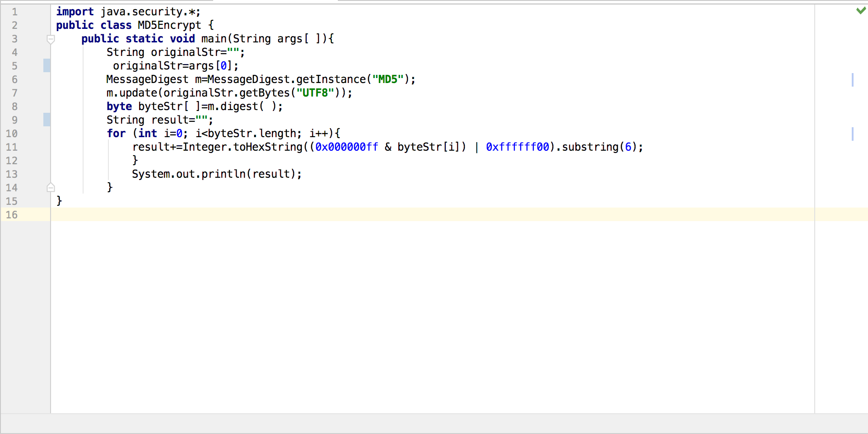Click the 0xffffff00 hex literal

point(518,147)
